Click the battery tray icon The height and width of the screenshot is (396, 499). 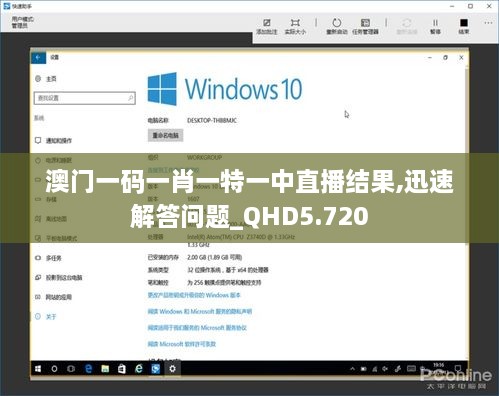[x=364, y=369]
